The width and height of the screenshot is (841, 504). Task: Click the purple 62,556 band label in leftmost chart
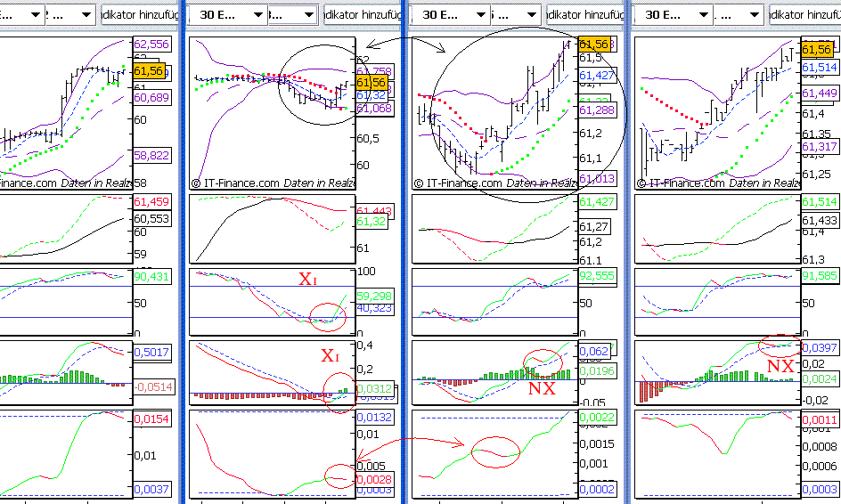[151, 45]
